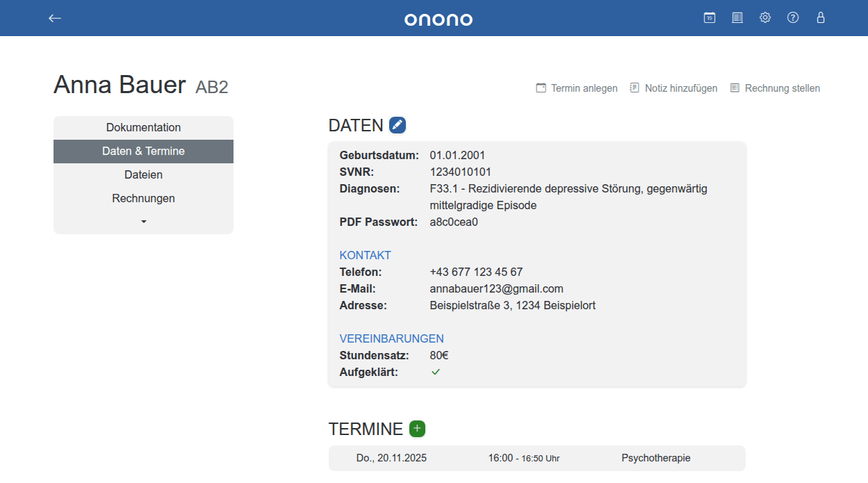Open the appointment on Do., 20.11.2025
This screenshot has height=483, width=868.
tap(391, 458)
